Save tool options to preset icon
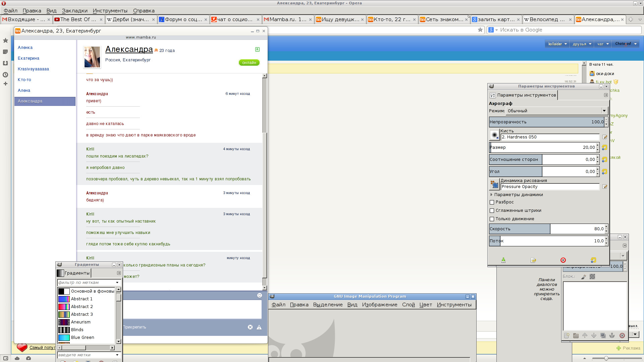Viewport: 644px width, 362px height. [503, 260]
